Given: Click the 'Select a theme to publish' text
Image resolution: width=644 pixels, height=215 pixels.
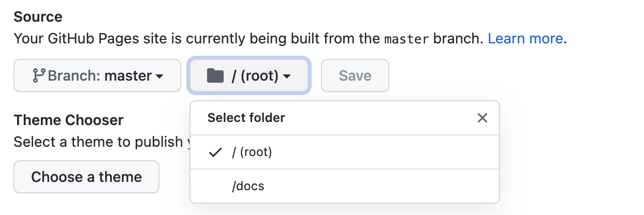Looking at the screenshot, I should pos(98,142).
